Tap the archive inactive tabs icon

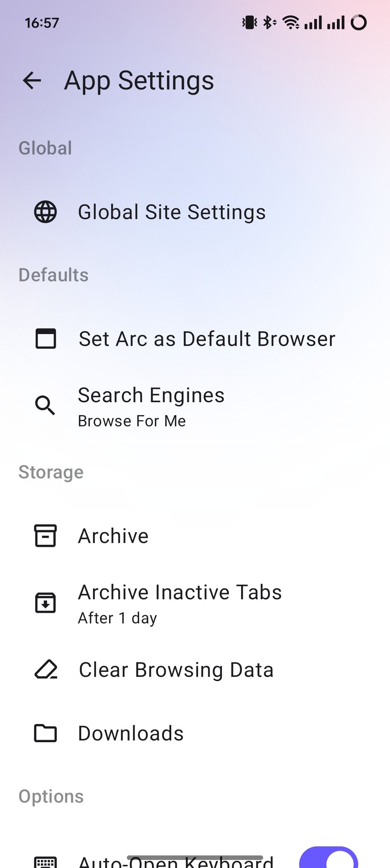tap(45, 603)
